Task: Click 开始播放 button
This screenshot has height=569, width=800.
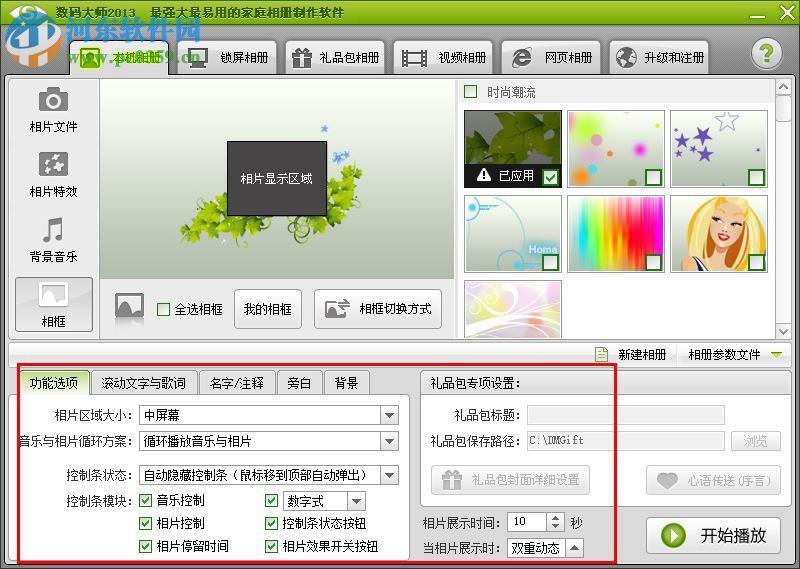Action: [x=713, y=535]
